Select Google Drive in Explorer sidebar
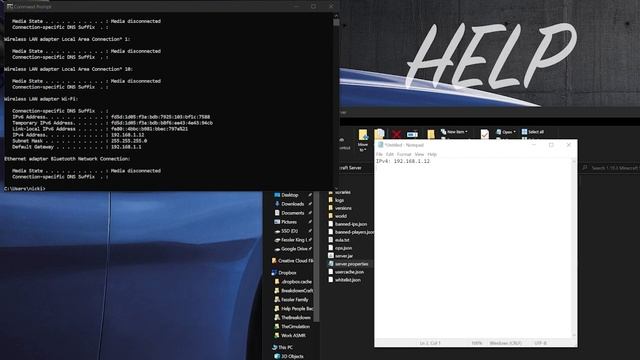640x360 pixels. 294,249
